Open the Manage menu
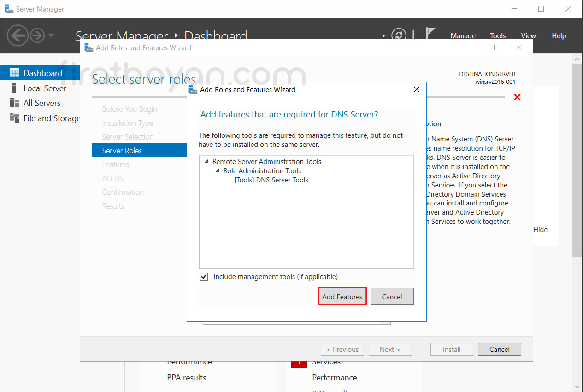 click(x=463, y=36)
